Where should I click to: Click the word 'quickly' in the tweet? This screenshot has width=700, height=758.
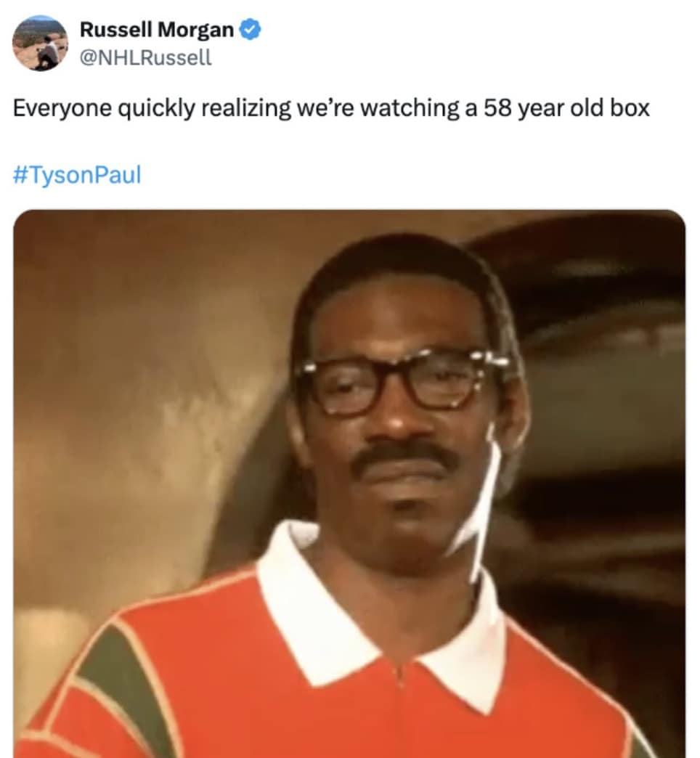pos(157,108)
